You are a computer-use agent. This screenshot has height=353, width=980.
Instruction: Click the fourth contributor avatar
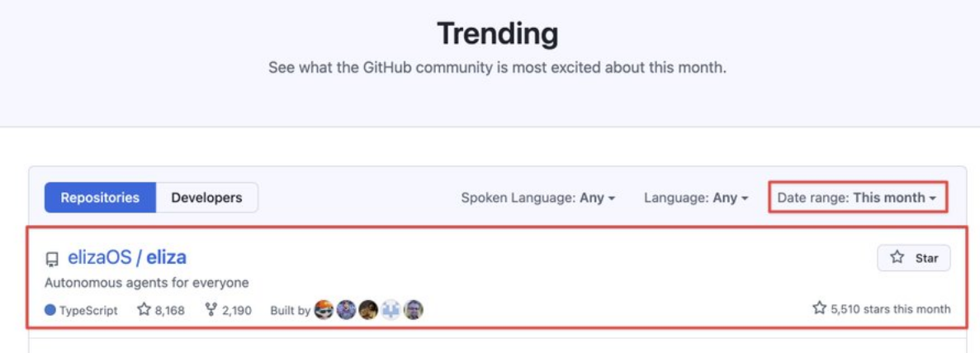[391, 309]
